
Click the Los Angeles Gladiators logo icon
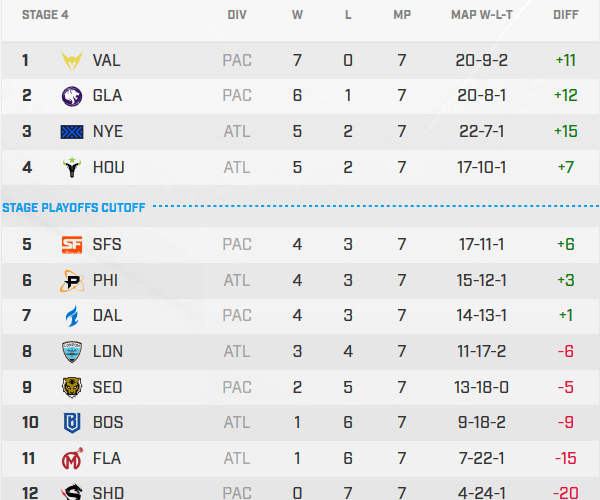[73, 96]
